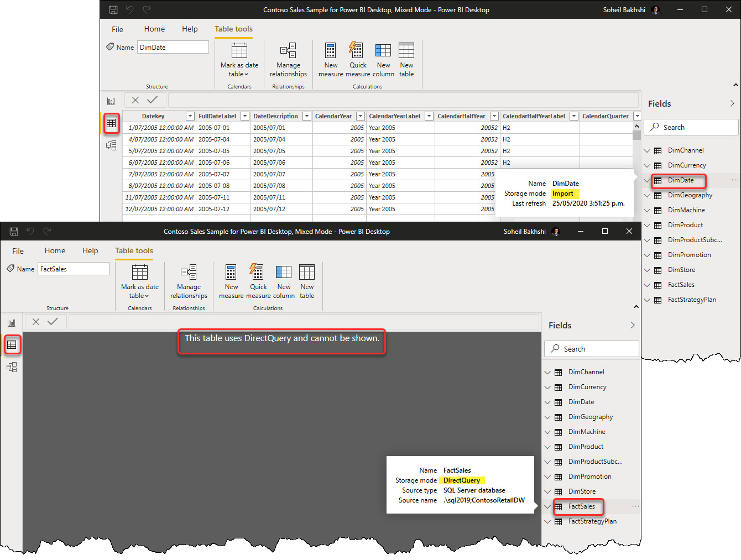Open File menu in bottom window
Image resolution: width=741 pixels, height=560 pixels.
pyautogui.click(x=18, y=251)
